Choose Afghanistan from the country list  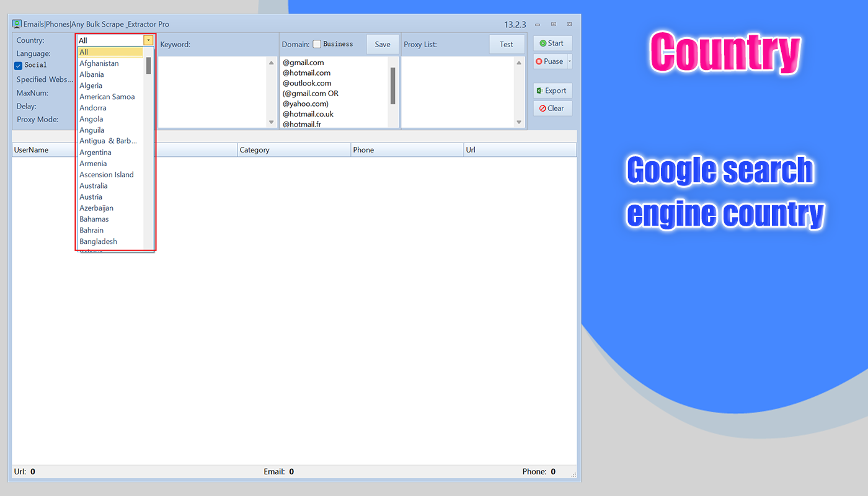(x=110, y=63)
